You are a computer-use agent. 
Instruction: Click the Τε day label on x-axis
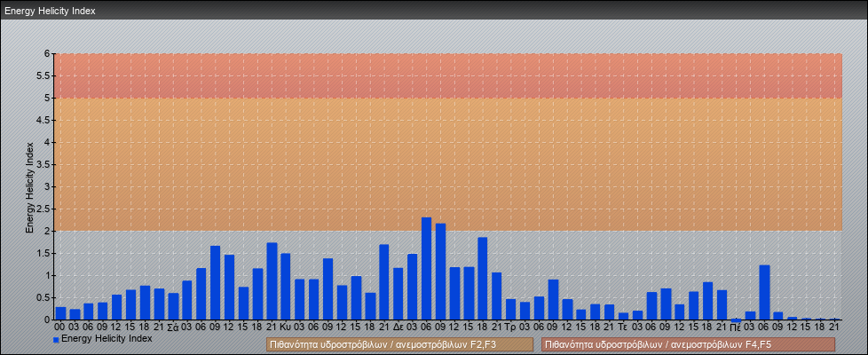pos(623,327)
